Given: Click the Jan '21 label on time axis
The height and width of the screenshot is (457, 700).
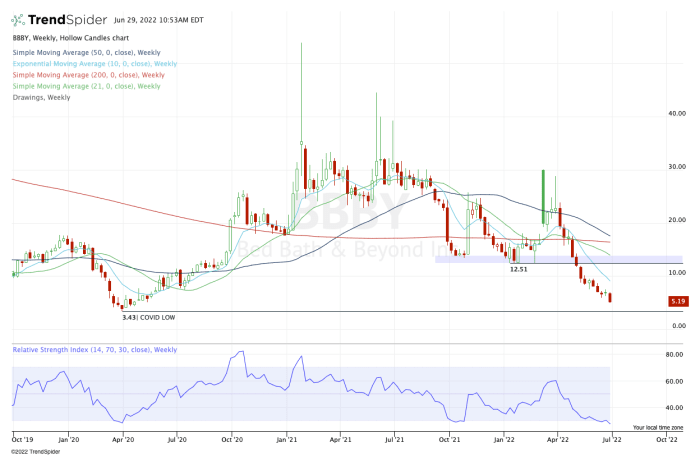Looking at the screenshot, I should (x=287, y=440).
